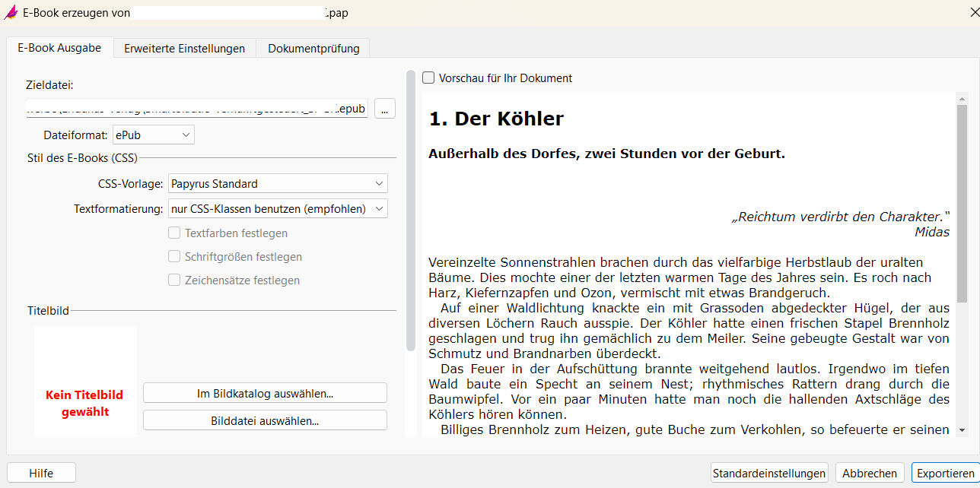Open Hilfe for the export dialog
Screen dimensions: 980x488
(41, 473)
